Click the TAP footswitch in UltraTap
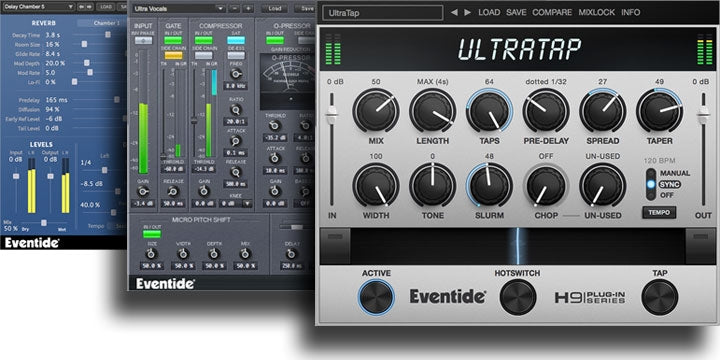This screenshot has width=720, height=360. (659, 297)
